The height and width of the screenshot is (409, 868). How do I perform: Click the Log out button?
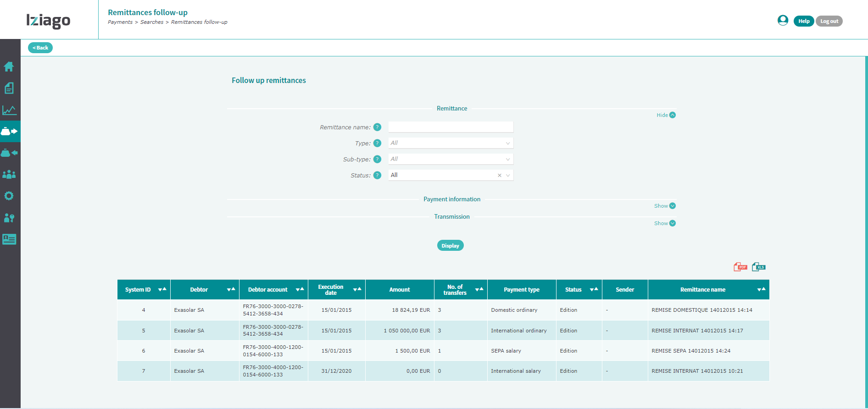[829, 21]
